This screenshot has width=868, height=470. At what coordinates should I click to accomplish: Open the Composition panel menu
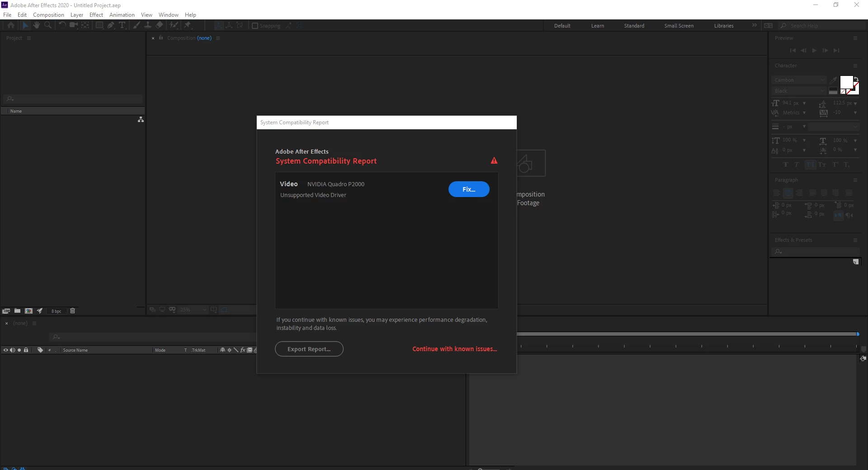218,38
